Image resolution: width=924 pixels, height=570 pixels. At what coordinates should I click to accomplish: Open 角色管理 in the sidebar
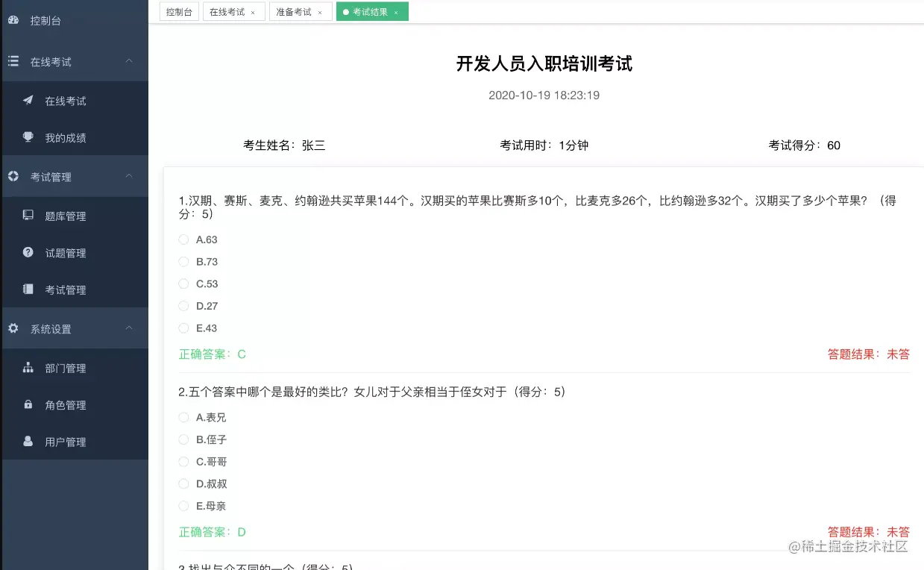(74, 405)
